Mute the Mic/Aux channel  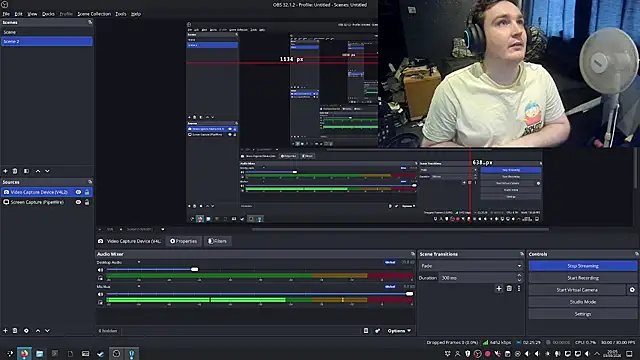pos(100,294)
